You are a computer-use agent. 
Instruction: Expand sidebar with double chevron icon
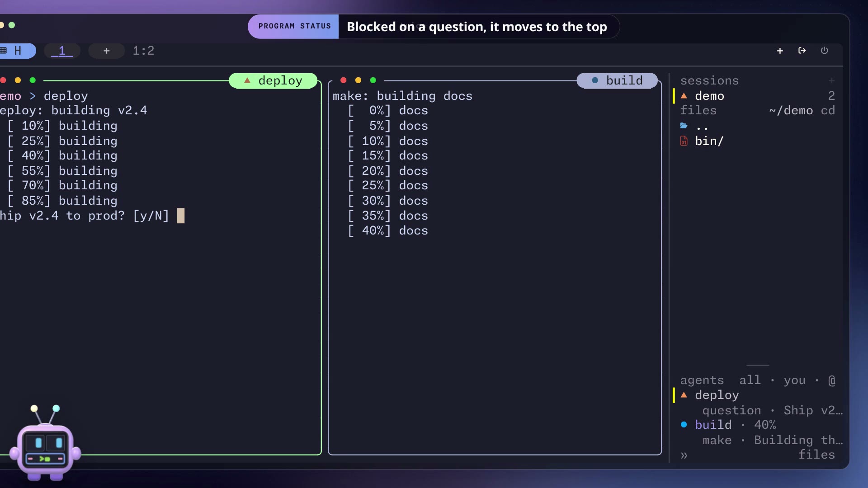684,455
